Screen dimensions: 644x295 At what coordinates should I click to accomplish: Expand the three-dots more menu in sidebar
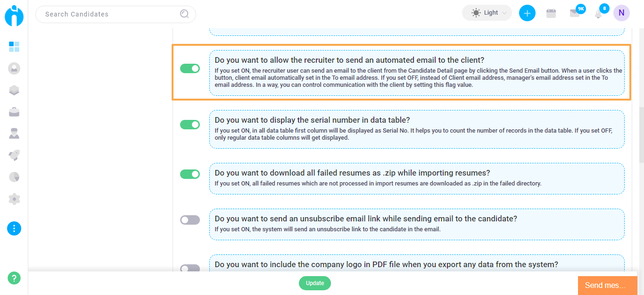[14, 228]
